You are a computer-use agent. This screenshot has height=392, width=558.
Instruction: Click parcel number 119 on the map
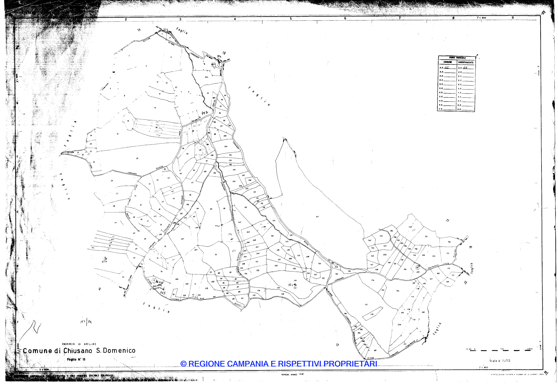[272, 236]
